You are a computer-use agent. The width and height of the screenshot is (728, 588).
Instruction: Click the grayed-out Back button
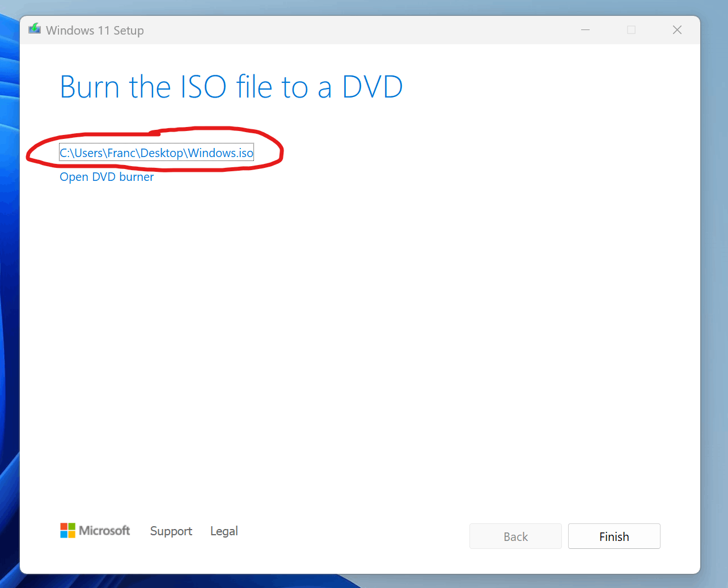pyautogui.click(x=515, y=536)
